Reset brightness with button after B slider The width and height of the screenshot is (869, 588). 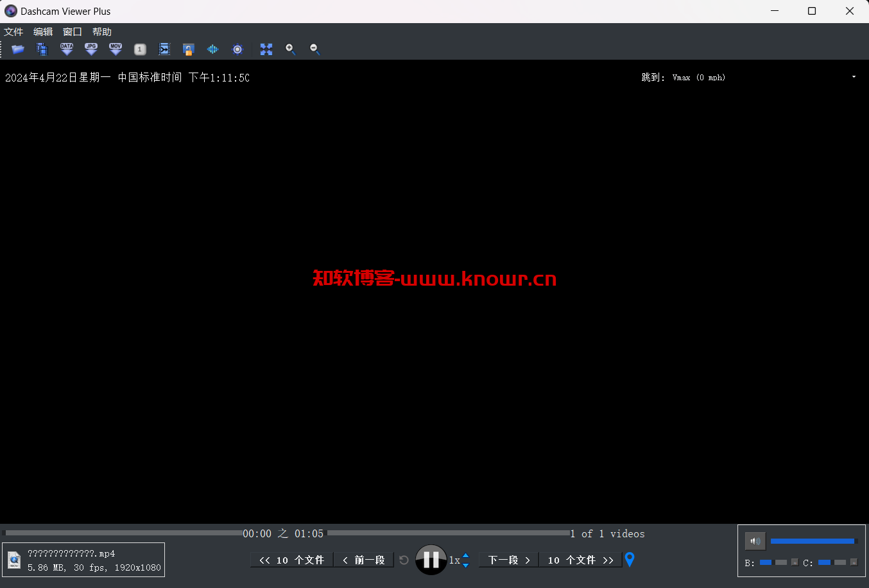[795, 562]
